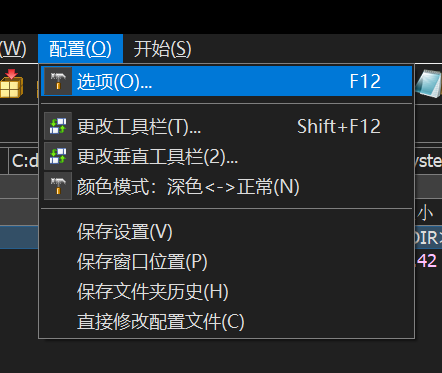Click the pack files box icon with red arrow
The height and width of the screenshot is (373, 442).
[x=12, y=83]
